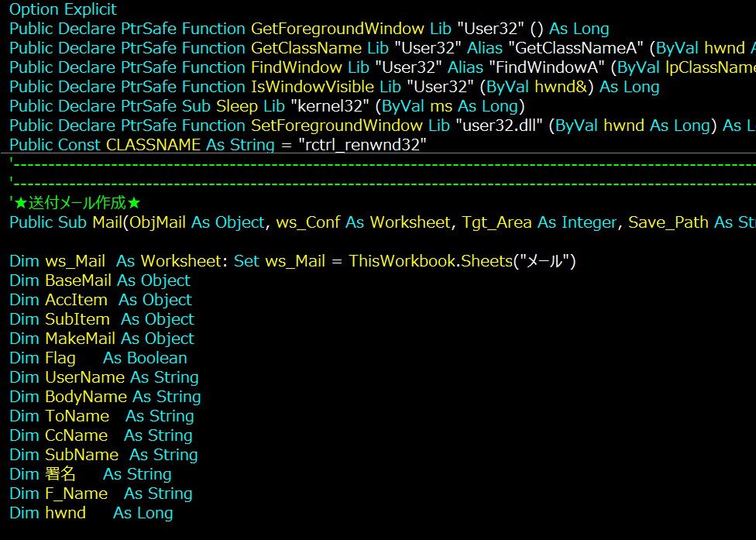Click the CLASSNAME constant name

tap(153, 144)
